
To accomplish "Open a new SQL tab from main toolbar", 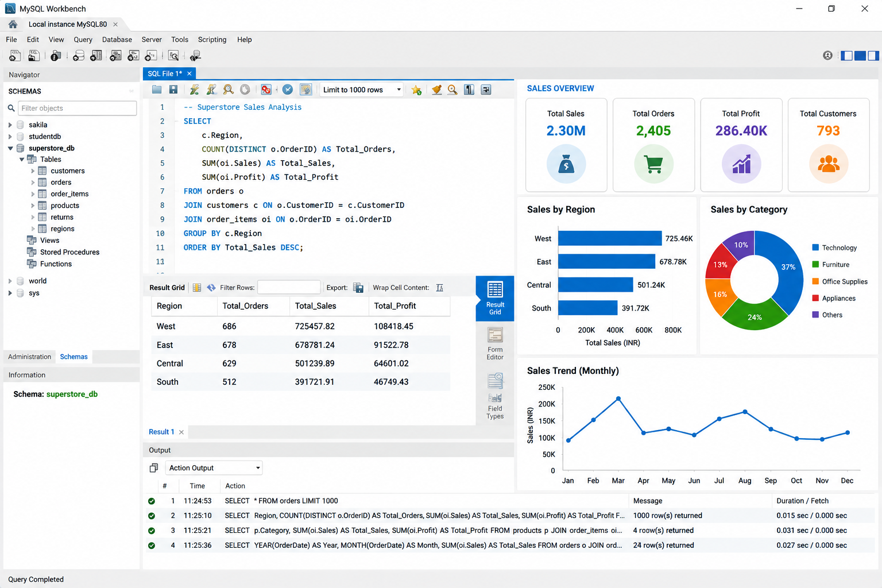I will click(15, 56).
